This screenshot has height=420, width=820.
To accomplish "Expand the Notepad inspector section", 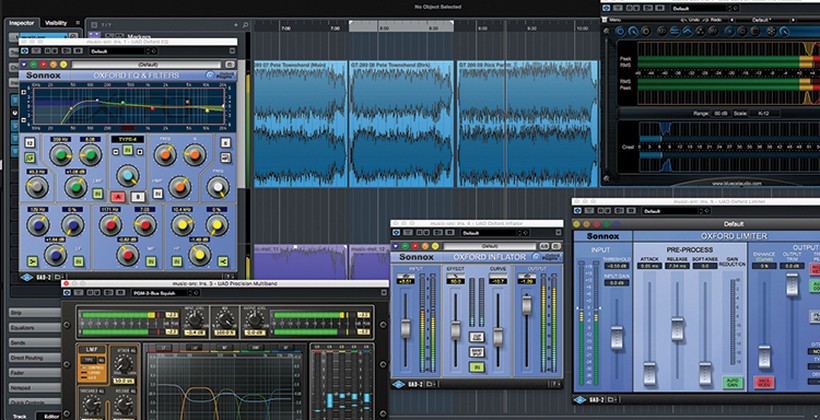I will (x=35, y=388).
